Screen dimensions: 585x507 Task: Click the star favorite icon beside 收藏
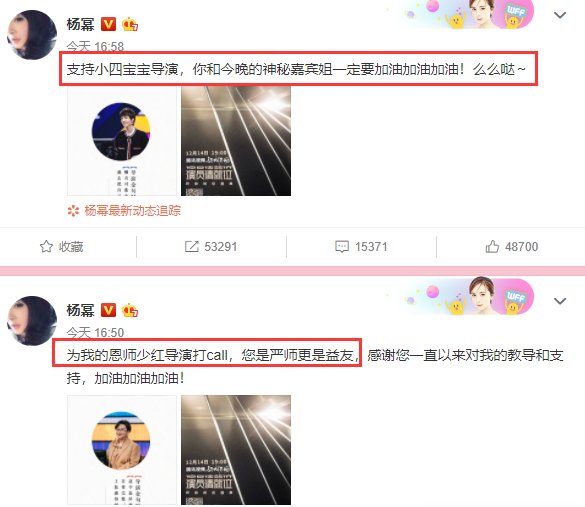point(46,247)
